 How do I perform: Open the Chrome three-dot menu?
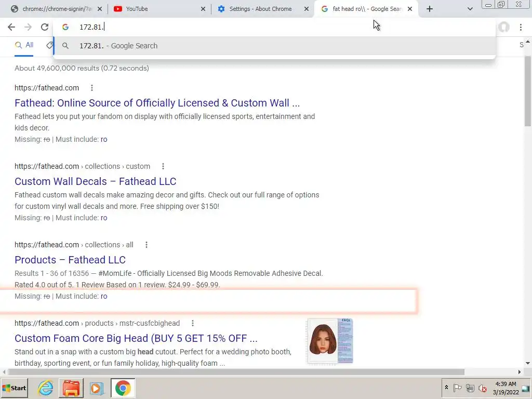pyautogui.click(x=521, y=27)
